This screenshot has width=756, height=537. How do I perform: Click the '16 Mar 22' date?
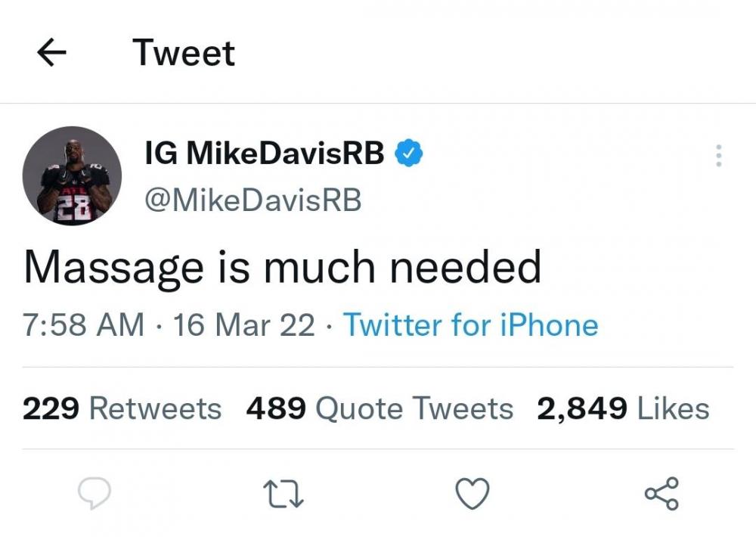coord(243,325)
